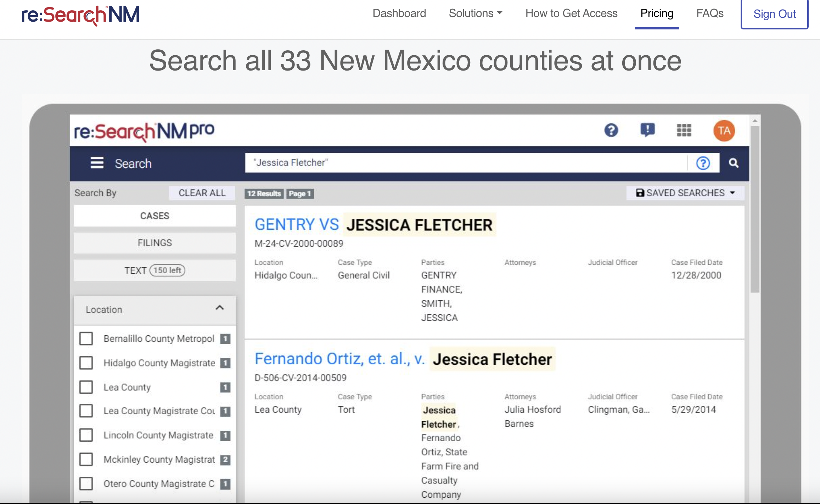Check the Lincoln County Magistrate checkbox
820x504 pixels.
(86, 435)
